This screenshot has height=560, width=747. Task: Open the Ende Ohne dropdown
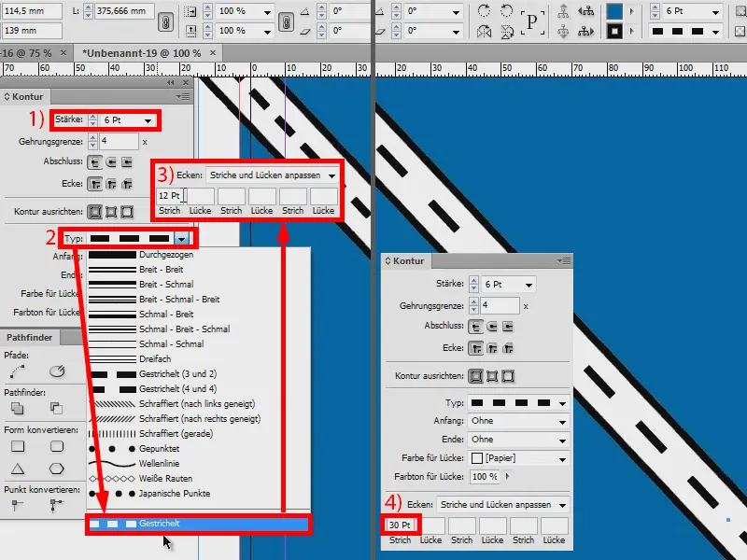(563, 440)
